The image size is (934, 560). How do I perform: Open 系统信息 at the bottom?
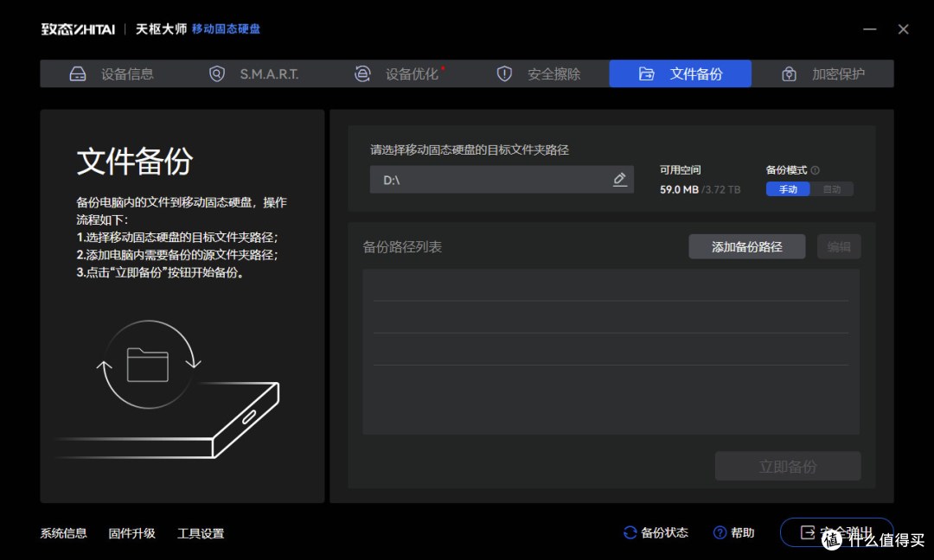[x=64, y=533]
